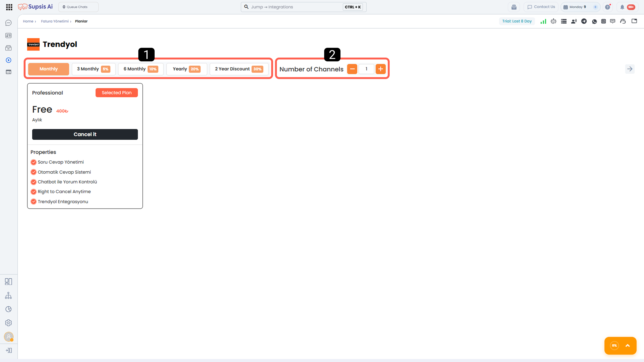644x362 pixels.
Task: Click the 0 Queue Chats indicator
Action: click(78, 7)
